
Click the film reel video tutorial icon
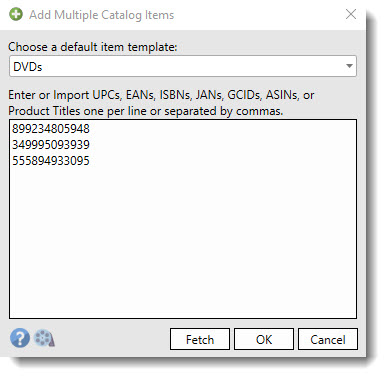[x=44, y=339]
